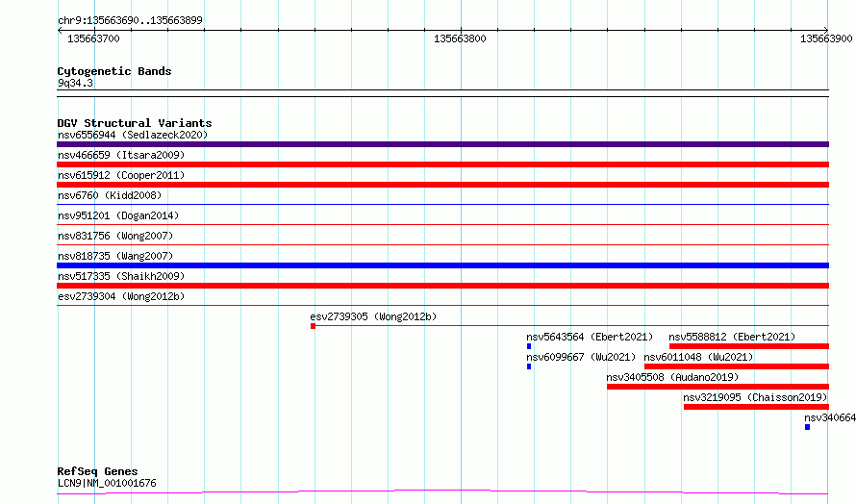The height and width of the screenshot is (504, 856).
Task: Open the LCN9|NM_001001676 gene label
Action: click(107, 483)
